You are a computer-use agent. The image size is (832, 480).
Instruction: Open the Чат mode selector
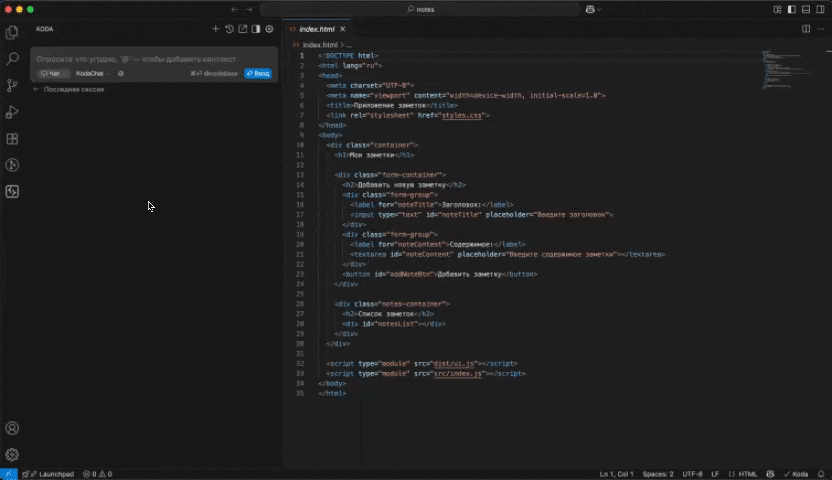coord(52,73)
